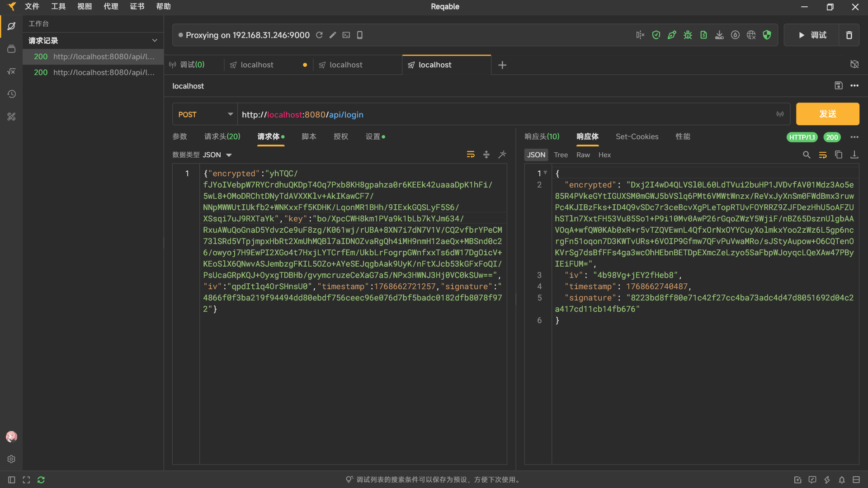Switch to the 请求头(20) tab
Screen dimensions: 868x488
pos(222,136)
